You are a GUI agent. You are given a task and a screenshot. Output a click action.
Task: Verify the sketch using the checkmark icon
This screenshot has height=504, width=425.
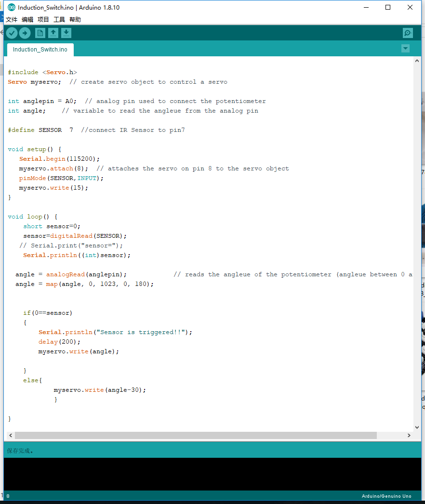click(12, 33)
